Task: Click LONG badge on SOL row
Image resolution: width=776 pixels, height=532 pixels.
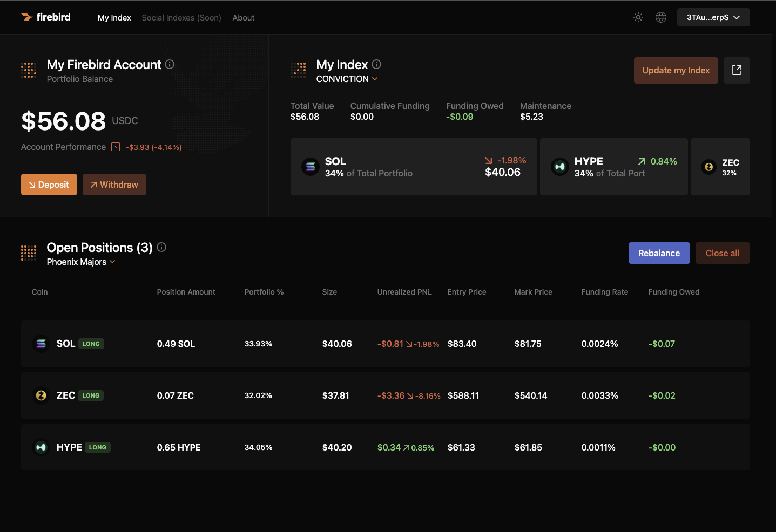Action: click(x=91, y=344)
